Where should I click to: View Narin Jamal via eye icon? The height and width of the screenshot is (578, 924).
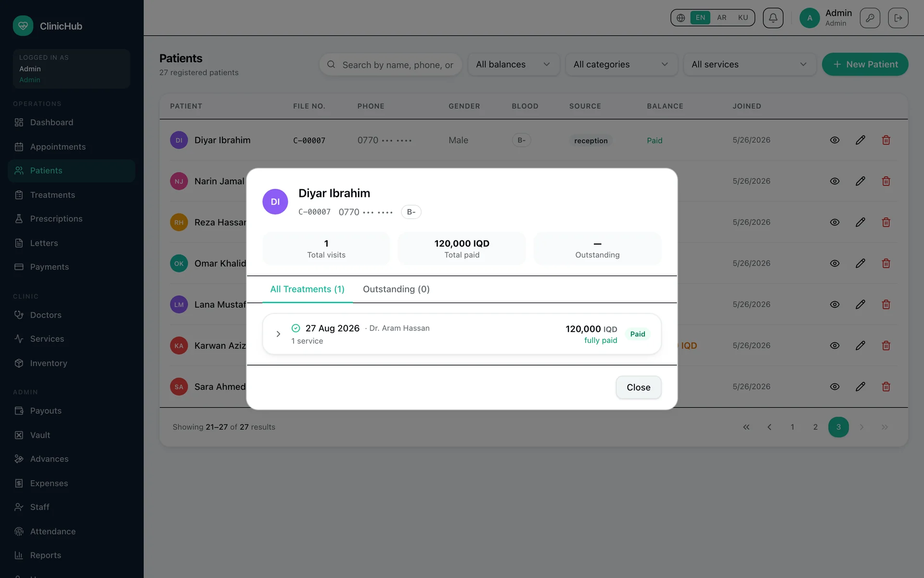835,181
